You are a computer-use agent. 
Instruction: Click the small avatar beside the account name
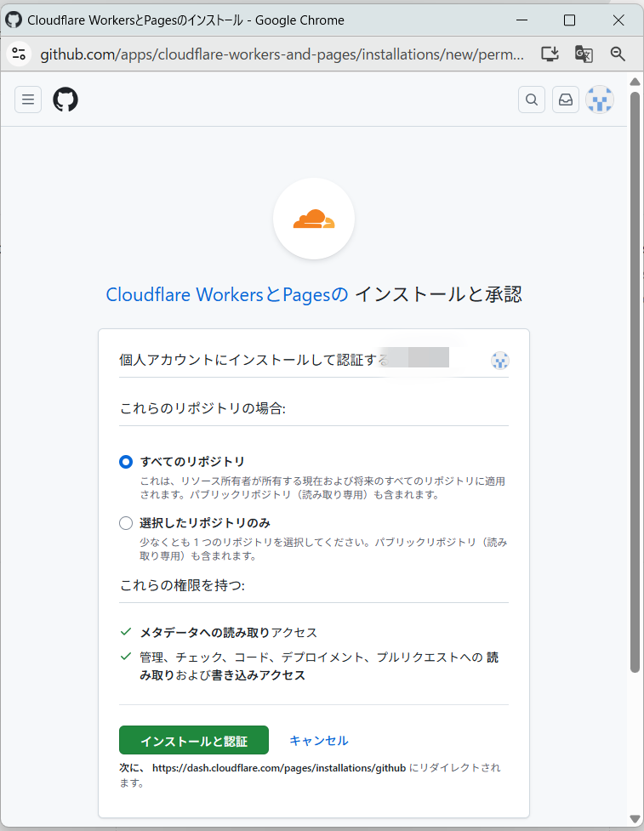(x=499, y=361)
